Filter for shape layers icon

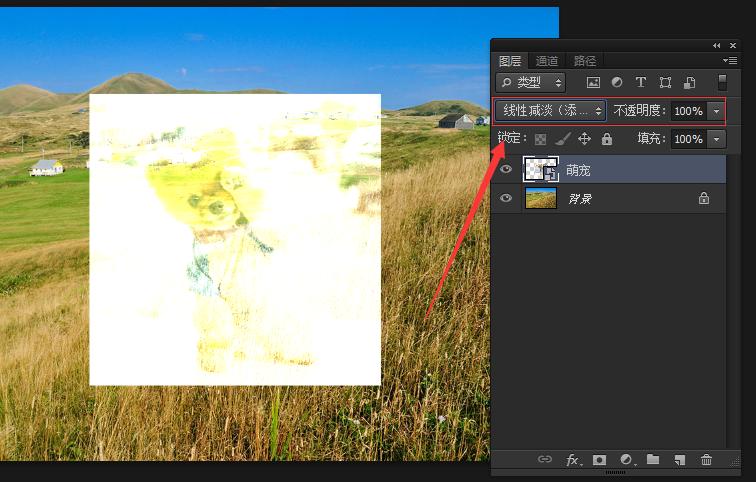[665, 82]
